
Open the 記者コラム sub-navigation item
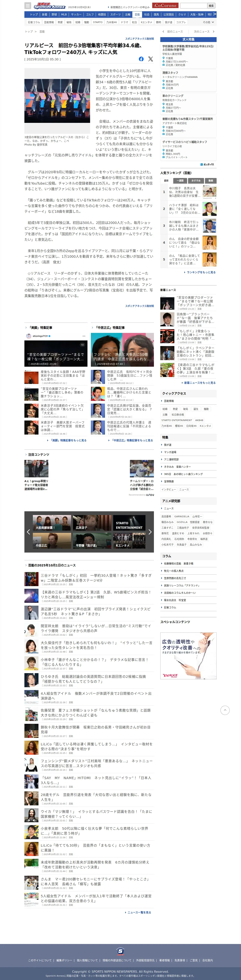pyautogui.click(x=34, y=23)
